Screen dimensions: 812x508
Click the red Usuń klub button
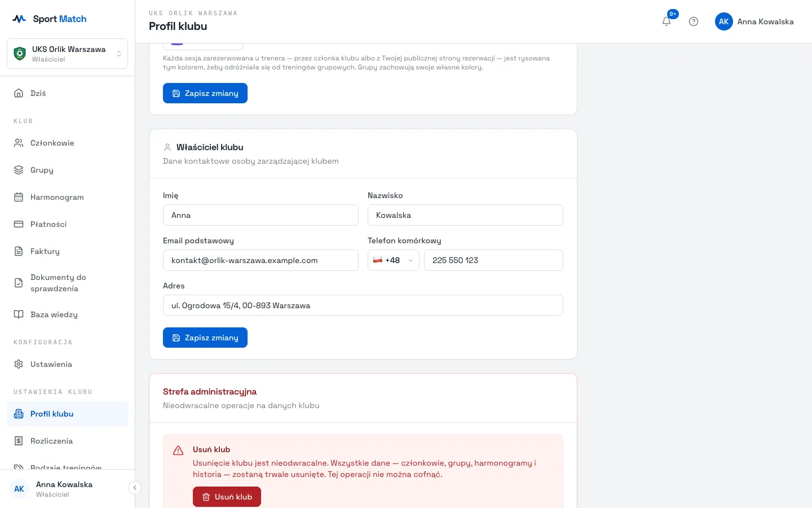[x=227, y=497]
